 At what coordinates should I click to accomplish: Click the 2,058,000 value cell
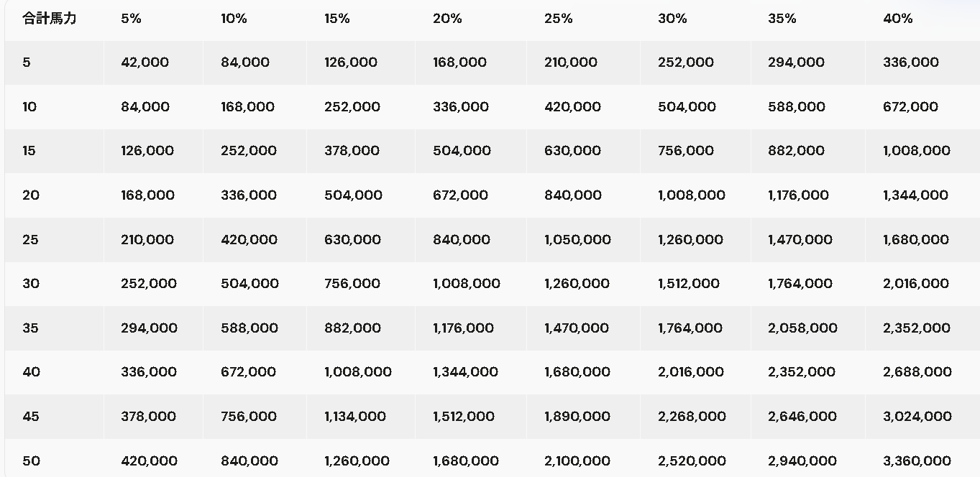802,328
